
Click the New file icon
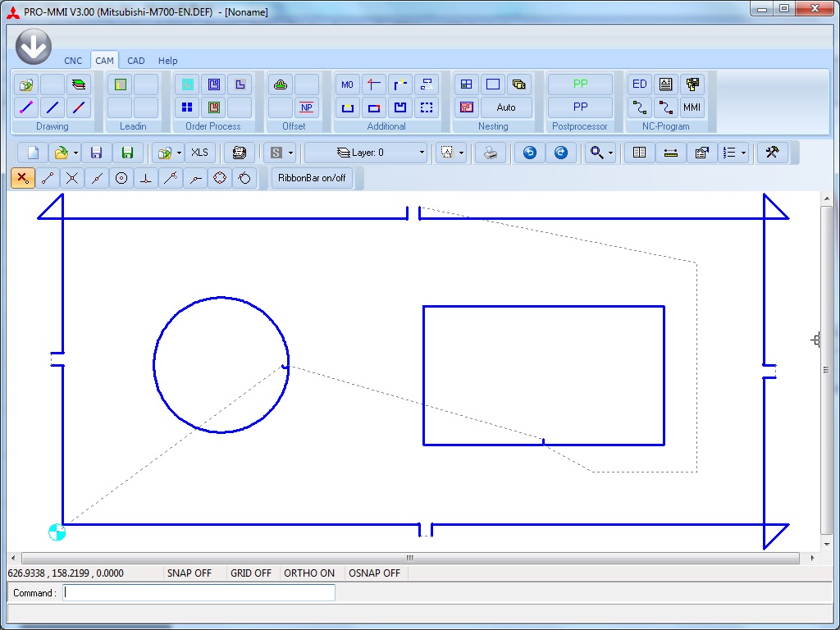[34, 153]
